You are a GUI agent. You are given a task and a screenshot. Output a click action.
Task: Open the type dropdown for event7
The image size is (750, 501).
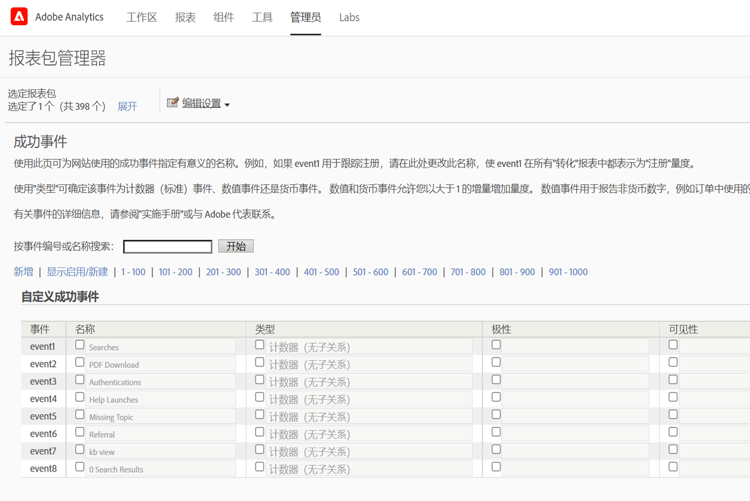point(369,452)
